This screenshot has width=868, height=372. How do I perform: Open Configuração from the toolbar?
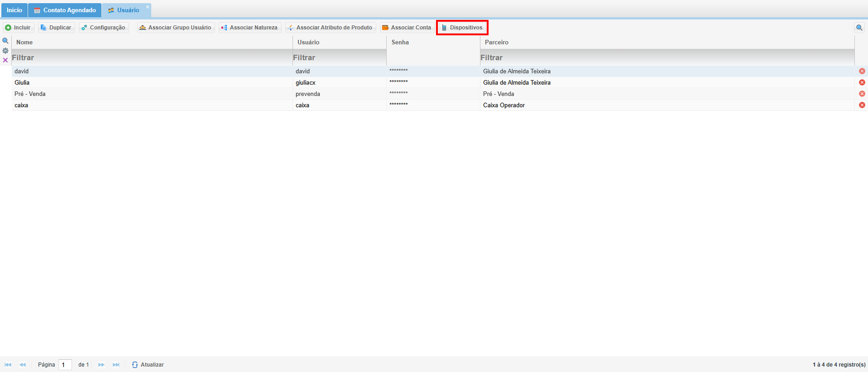pos(103,28)
